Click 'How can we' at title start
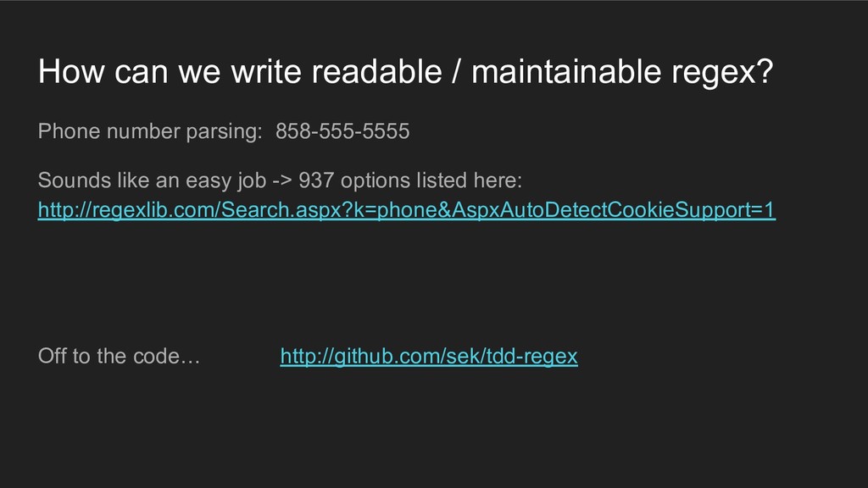Screen dimensions: 868x488 click(x=103, y=74)
